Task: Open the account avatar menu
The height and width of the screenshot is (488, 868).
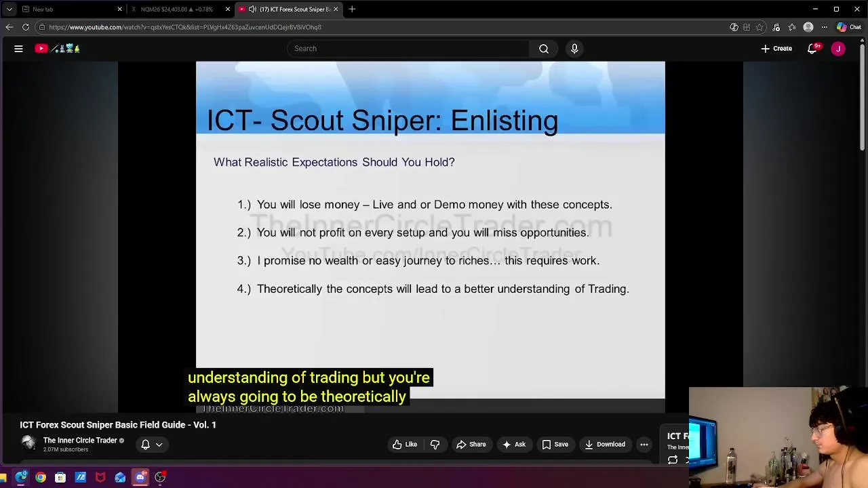Action: (x=839, y=49)
